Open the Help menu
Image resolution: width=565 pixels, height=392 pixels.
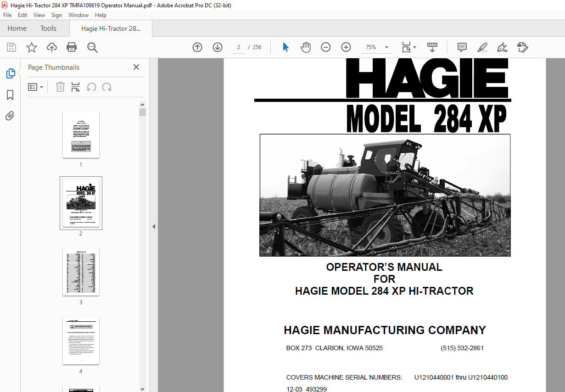tap(101, 15)
